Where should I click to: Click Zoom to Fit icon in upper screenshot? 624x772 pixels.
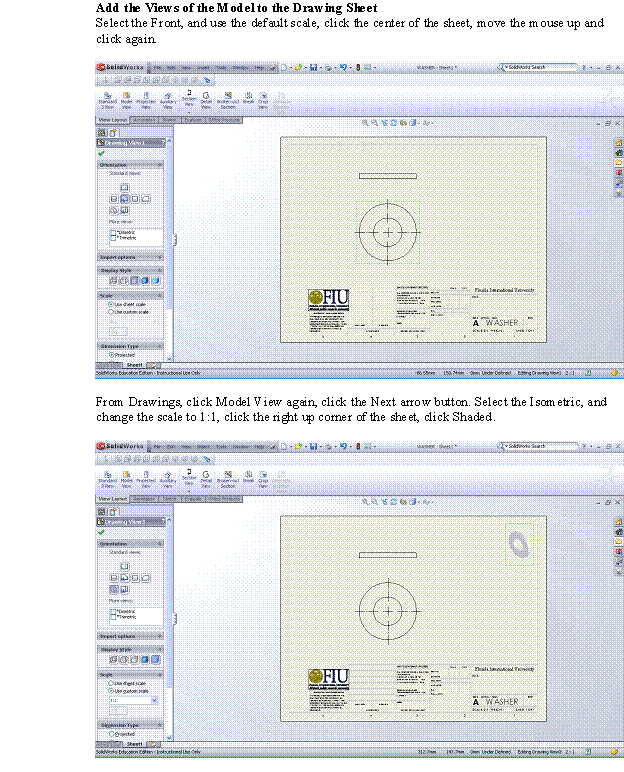click(365, 123)
